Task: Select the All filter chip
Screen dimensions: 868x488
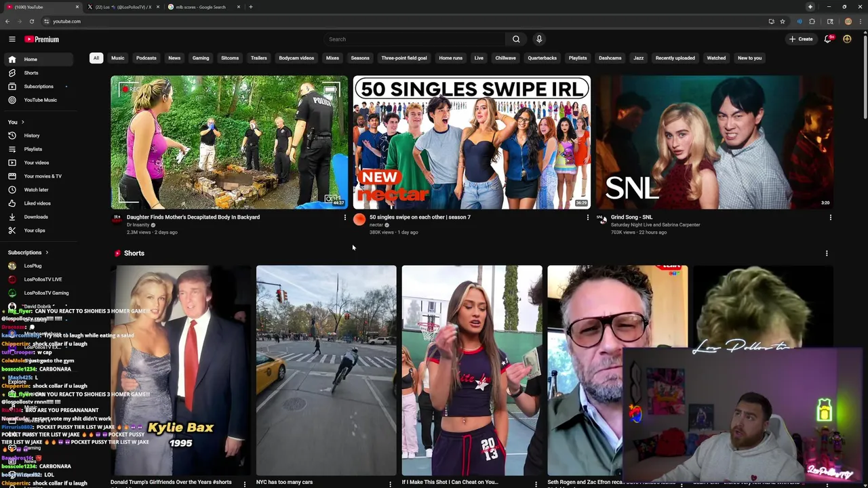Action: coord(96,58)
